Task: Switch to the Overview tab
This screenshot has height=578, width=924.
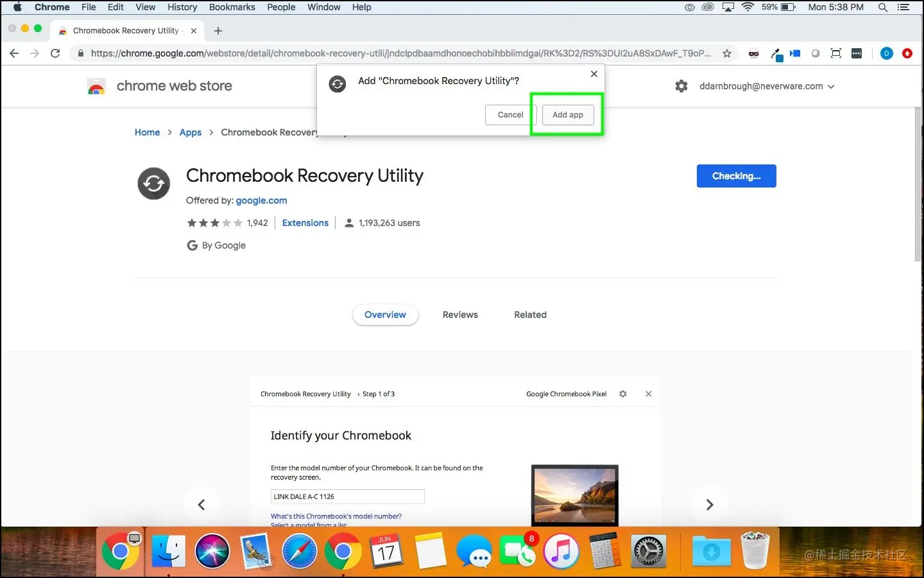Action: [385, 315]
